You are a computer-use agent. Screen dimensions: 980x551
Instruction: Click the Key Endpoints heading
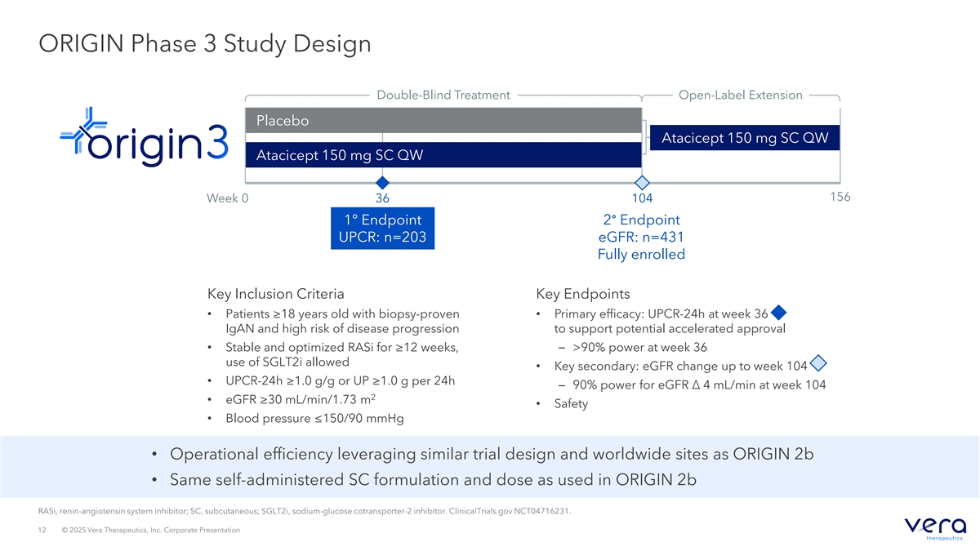click(x=582, y=294)
